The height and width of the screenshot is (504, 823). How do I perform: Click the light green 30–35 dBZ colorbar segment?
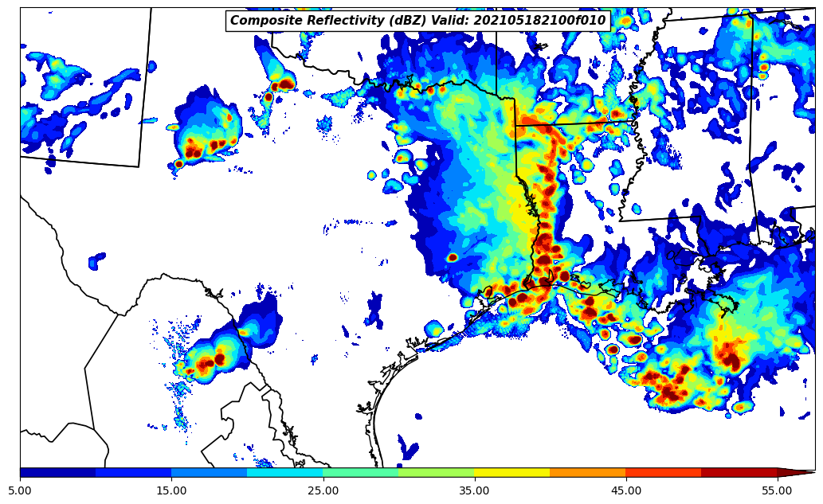click(436, 472)
